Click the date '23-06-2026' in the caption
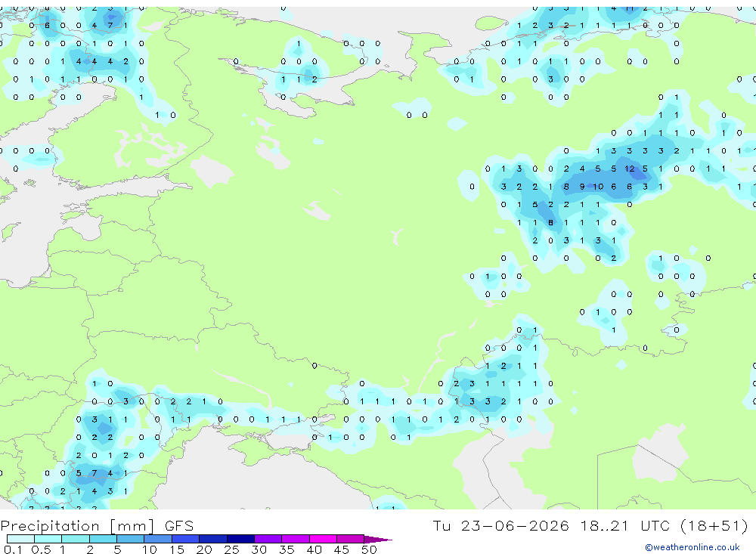The image size is (756, 554). tap(514, 525)
